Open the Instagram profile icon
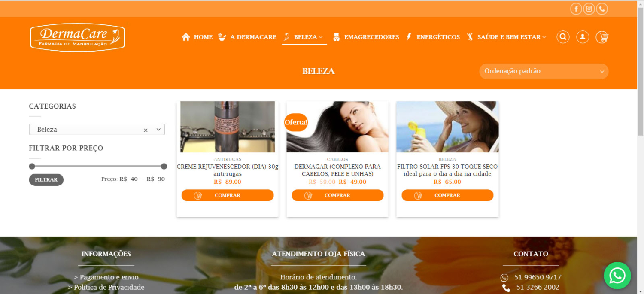 589,9
